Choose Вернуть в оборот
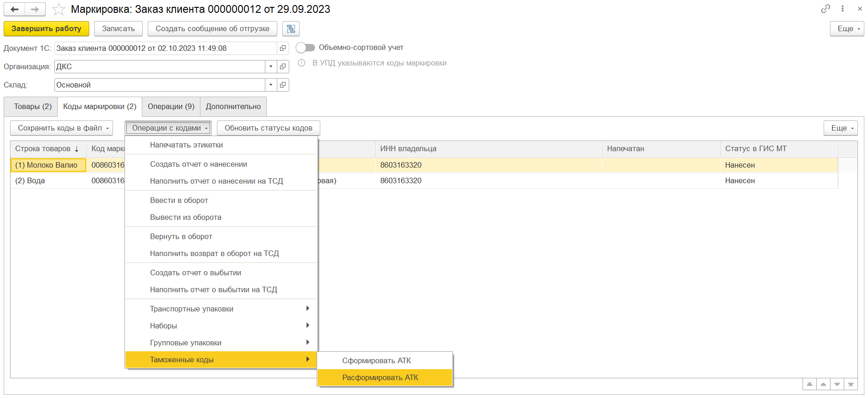868x398 pixels. coord(221,236)
